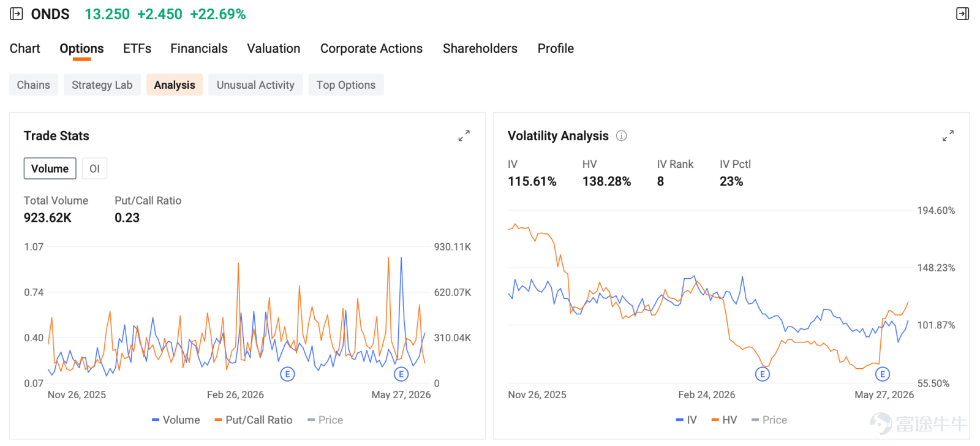Viewport: 980px width, 446px height.
Task: Click the earnings marker near May in Trade Stats
Action: [401, 374]
